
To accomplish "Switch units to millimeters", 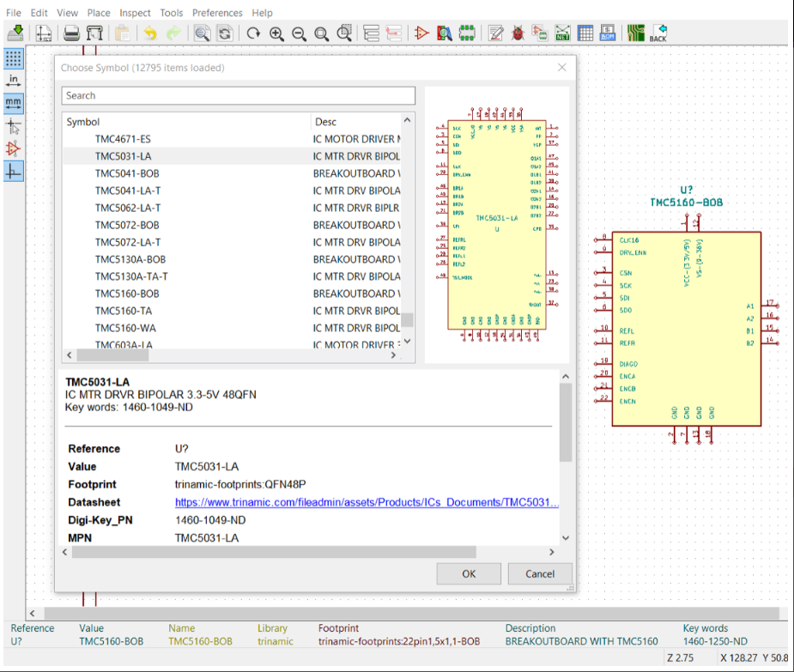I will click(x=13, y=103).
